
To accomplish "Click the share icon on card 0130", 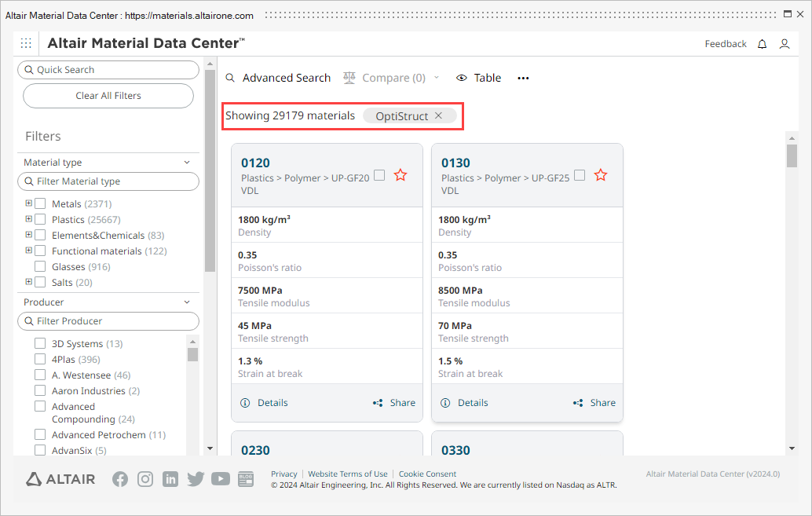I will (578, 403).
